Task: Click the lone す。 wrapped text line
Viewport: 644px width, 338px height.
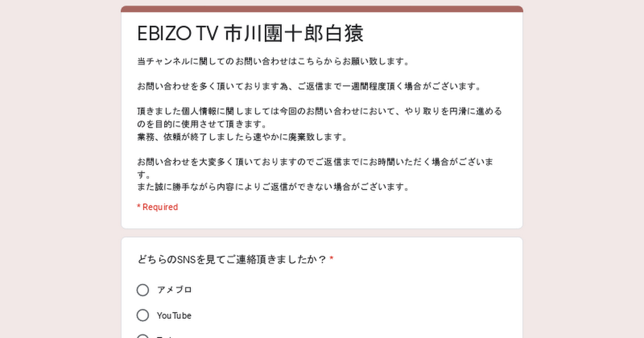Action: (x=144, y=175)
